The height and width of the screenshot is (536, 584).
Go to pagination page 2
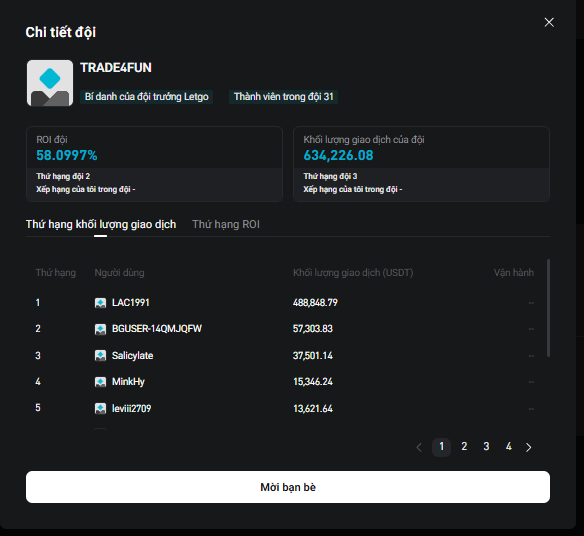[x=464, y=446]
